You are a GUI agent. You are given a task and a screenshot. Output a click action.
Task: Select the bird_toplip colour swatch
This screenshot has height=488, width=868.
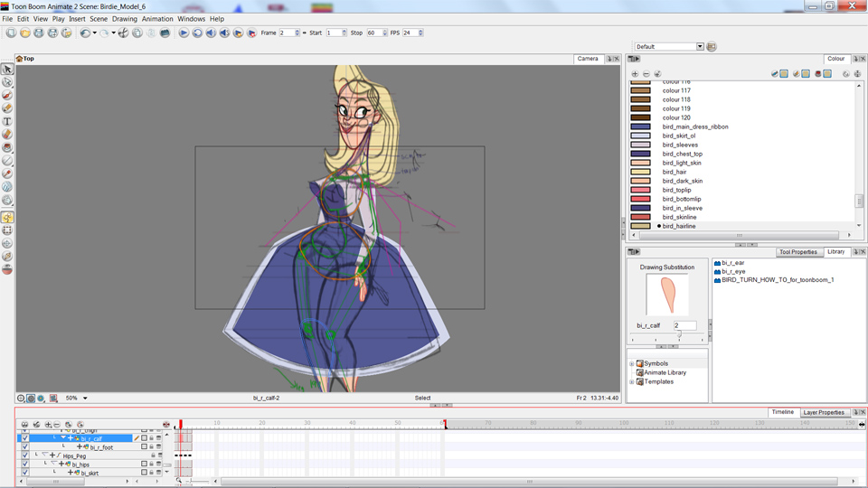[640, 190]
